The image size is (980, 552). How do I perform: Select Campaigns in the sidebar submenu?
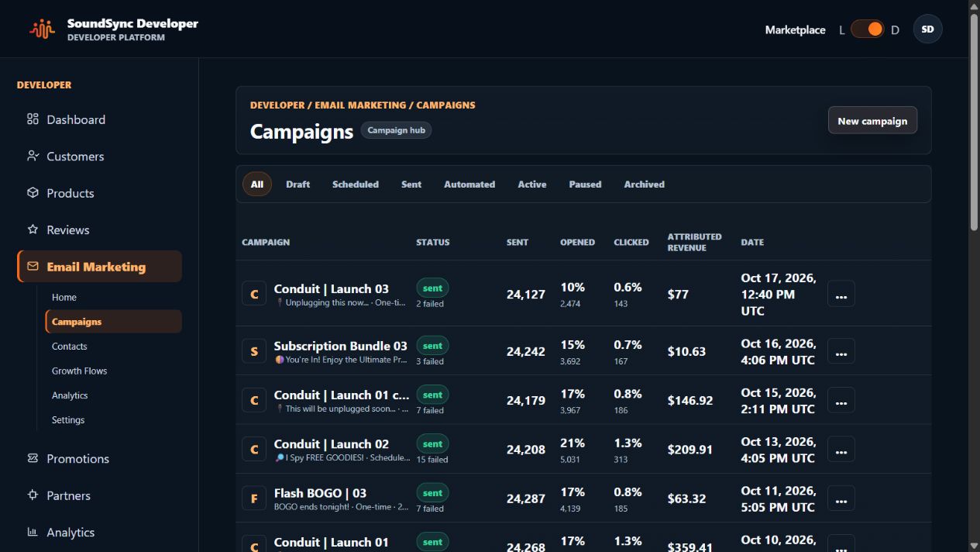pos(114,322)
